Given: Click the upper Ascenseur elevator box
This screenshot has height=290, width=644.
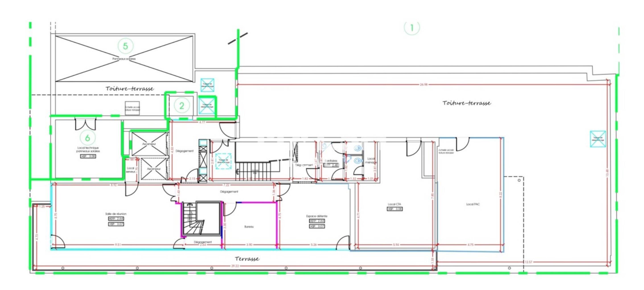Looking at the screenshot, I should tap(149, 144).
